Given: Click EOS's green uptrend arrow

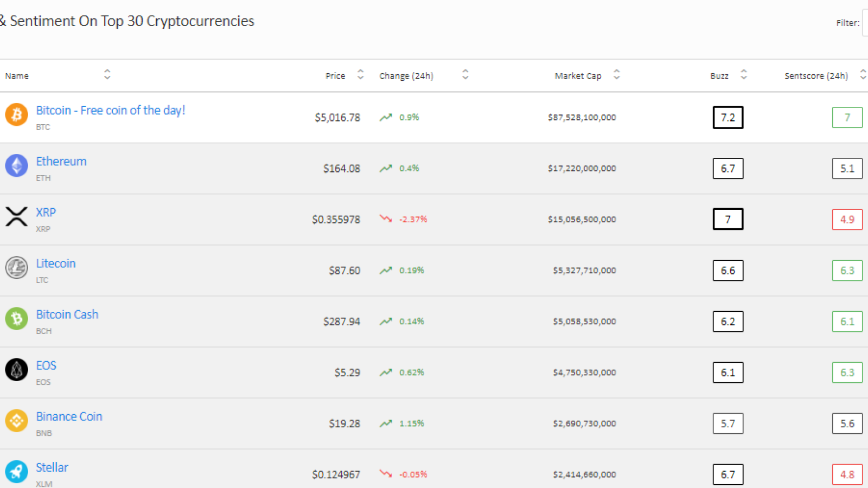Looking at the screenshot, I should [386, 372].
